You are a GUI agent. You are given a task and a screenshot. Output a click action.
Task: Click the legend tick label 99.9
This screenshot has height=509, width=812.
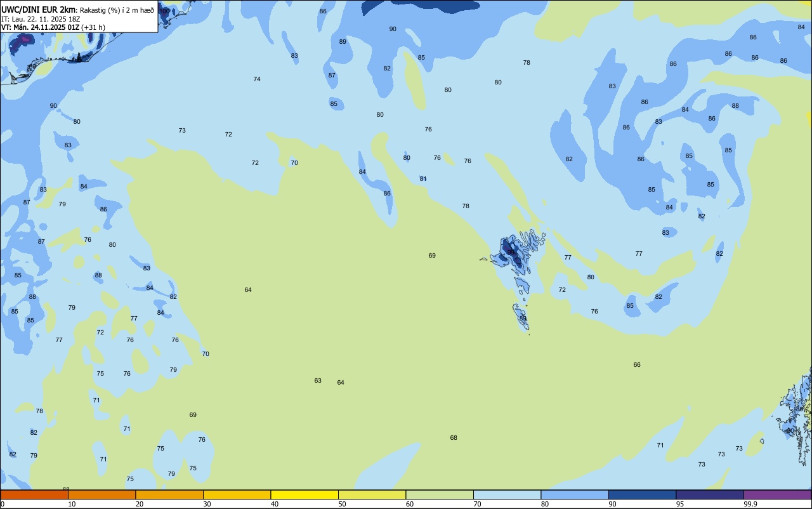[750, 504]
